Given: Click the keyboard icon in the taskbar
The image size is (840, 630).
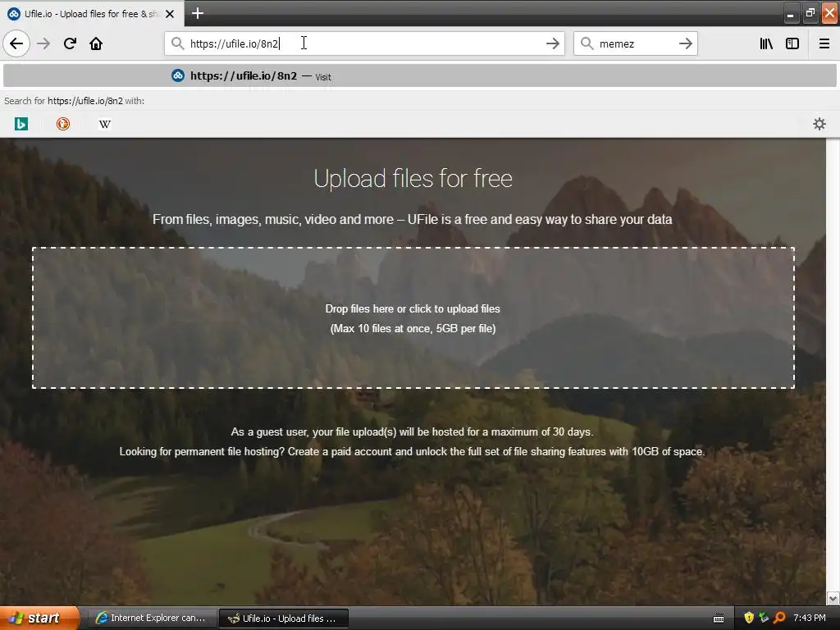Looking at the screenshot, I should tap(719, 619).
